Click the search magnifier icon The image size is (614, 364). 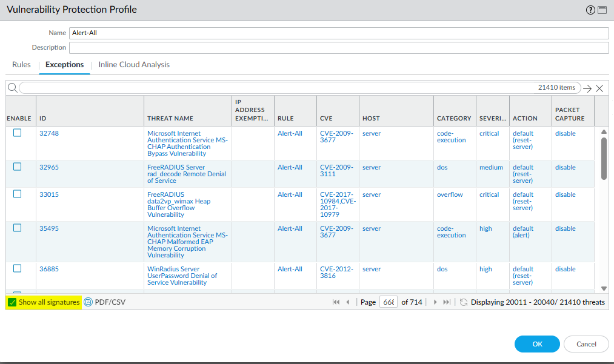tap(12, 88)
